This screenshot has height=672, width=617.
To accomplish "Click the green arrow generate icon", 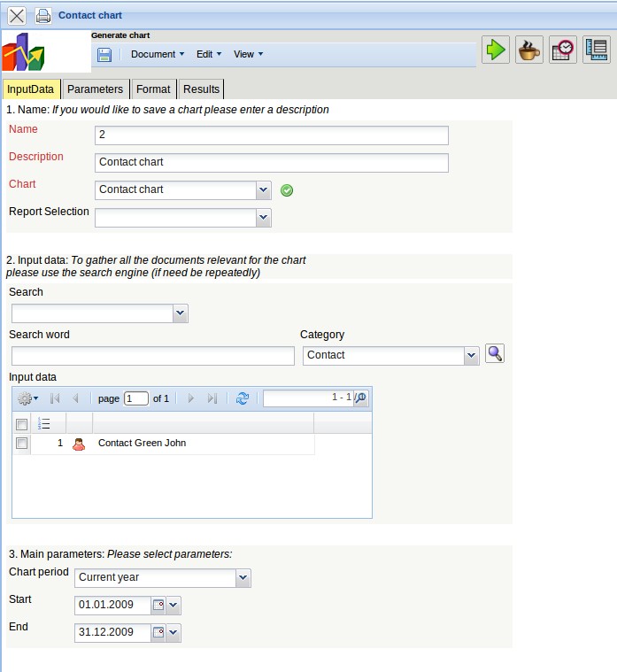I will (496, 50).
